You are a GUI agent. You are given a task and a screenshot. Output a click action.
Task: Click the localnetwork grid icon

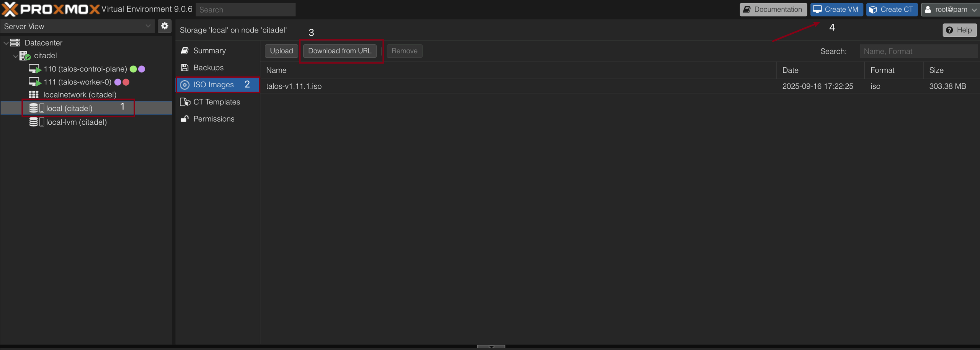pos(34,94)
